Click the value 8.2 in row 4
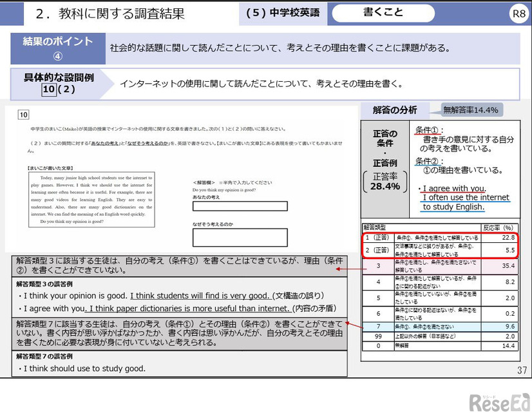Image resolution: width=532 pixels, height=413 pixels. 510,282
